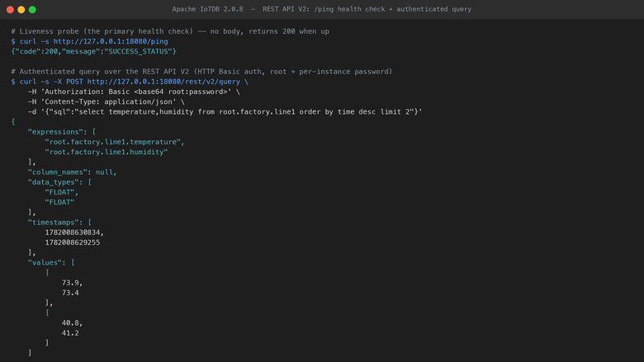Image resolution: width=644 pixels, height=362 pixels.
Task: Click the green maximize window button
Action: pos(32,9)
